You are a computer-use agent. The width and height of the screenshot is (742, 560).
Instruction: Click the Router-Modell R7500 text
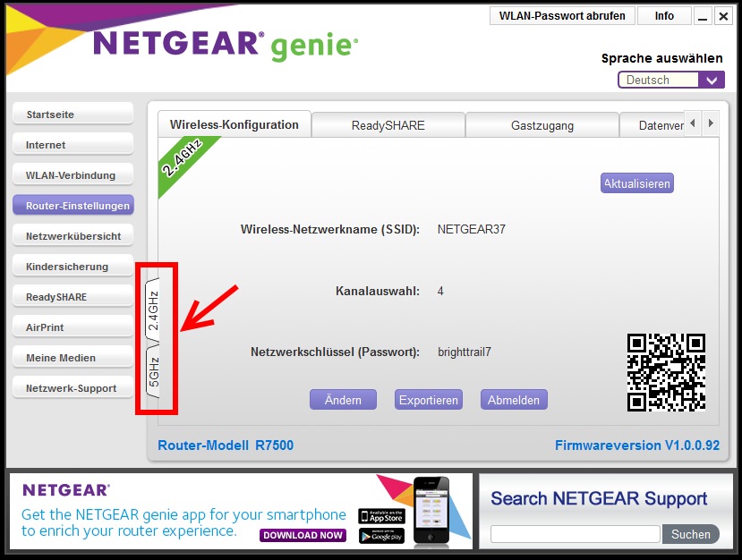[x=226, y=445]
